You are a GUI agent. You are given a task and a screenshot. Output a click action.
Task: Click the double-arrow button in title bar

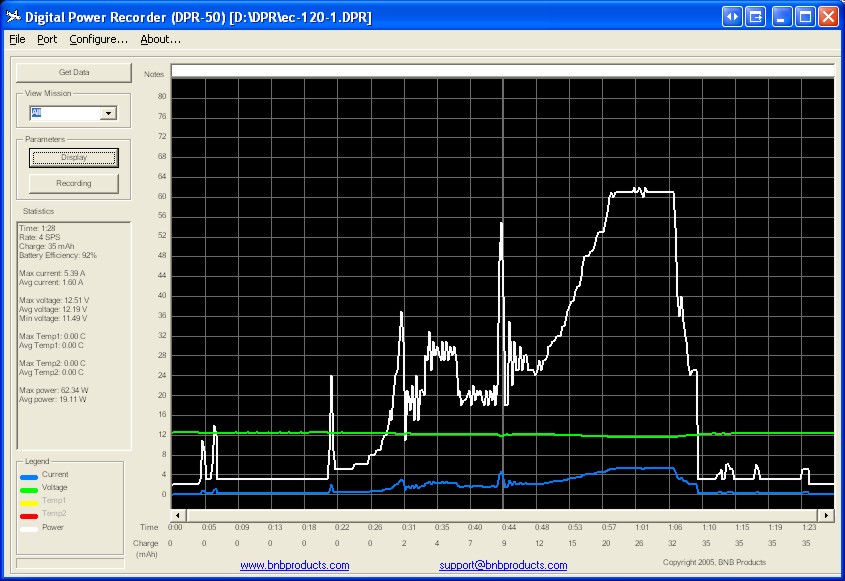(x=732, y=17)
